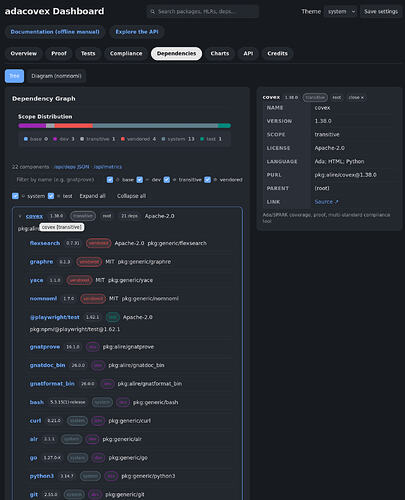This screenshot has width=405, height=500.
Task: Toggle the vendored scope checkbox
Action: 207,180
